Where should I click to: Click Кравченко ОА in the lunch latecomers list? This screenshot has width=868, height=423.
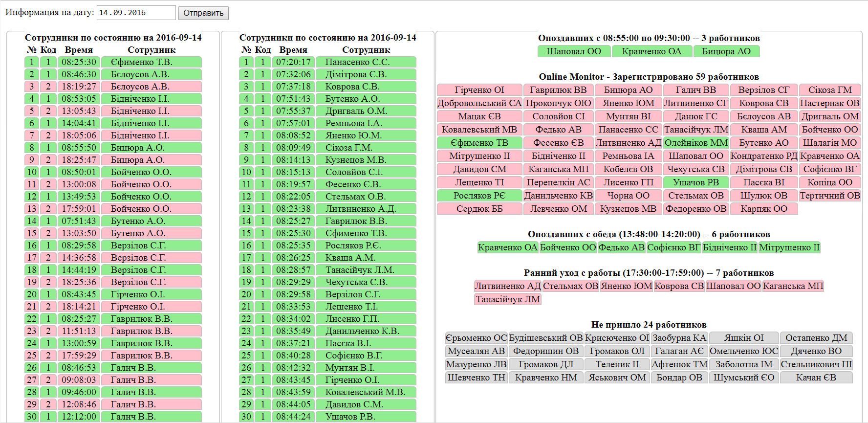[x=507, y=247]
